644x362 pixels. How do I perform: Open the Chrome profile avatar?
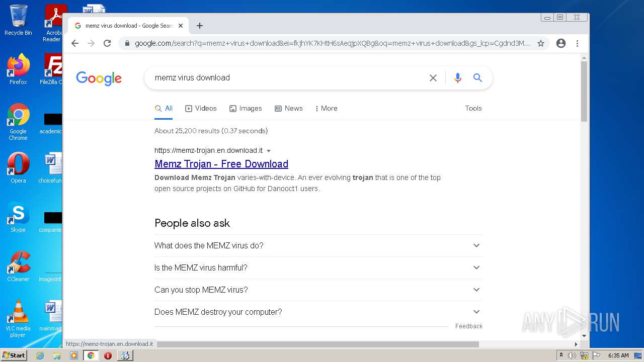(x=561, y=43)
